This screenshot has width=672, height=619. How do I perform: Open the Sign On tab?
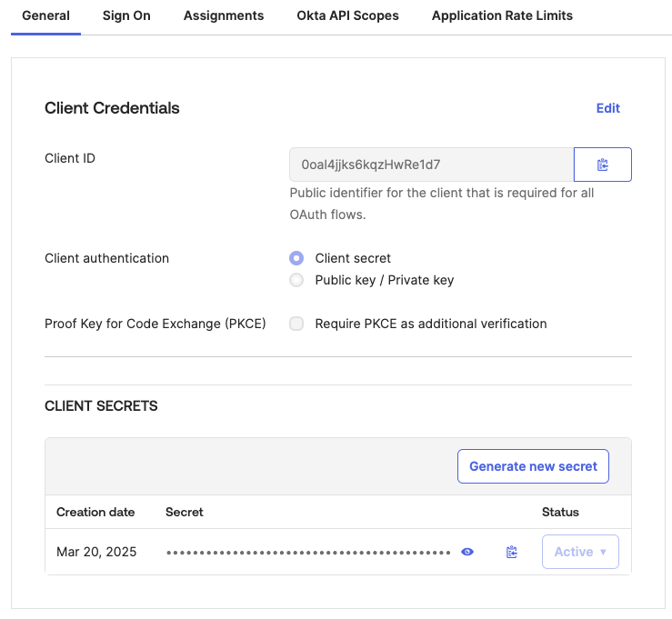126,15
